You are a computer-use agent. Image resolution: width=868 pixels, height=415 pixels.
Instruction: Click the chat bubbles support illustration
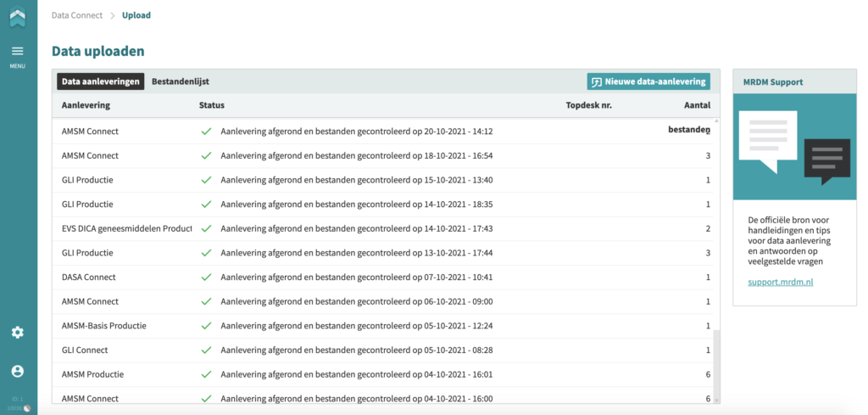(794, 147)
